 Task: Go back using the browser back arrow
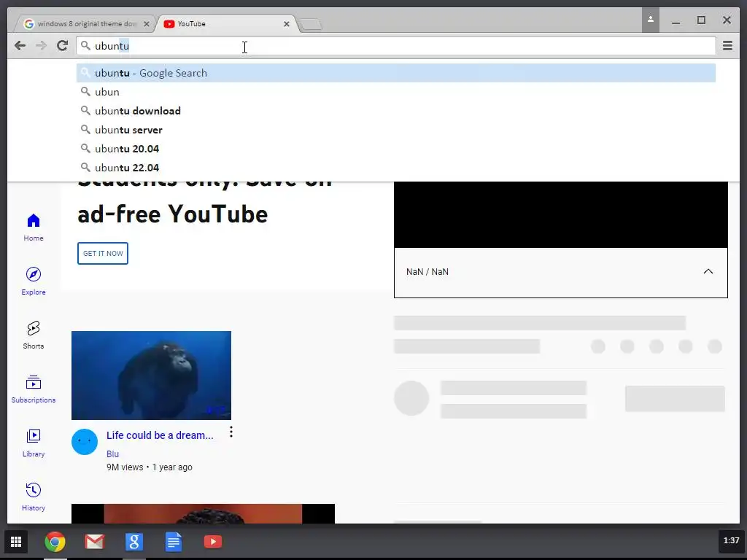[20, 46]
